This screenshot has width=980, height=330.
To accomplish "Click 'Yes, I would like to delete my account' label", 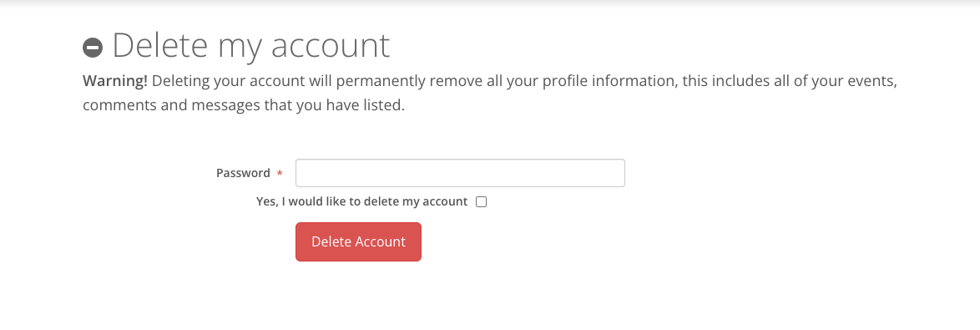I will coord(362,202).
